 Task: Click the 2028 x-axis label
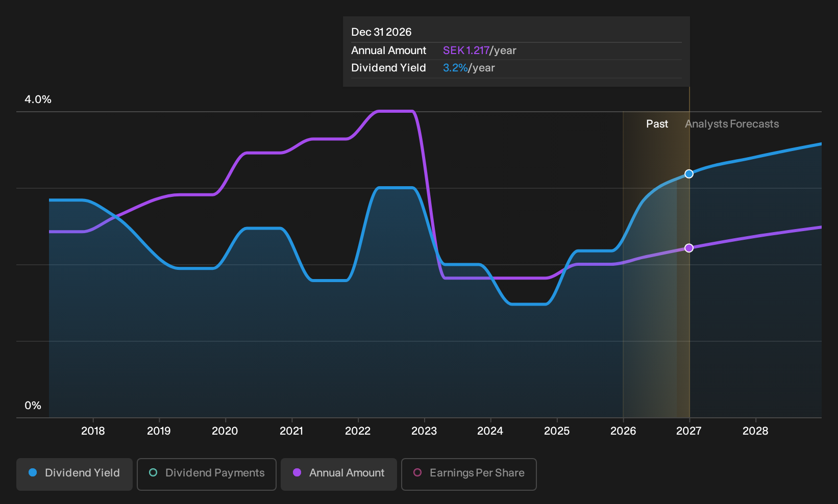tap(755, 431)
